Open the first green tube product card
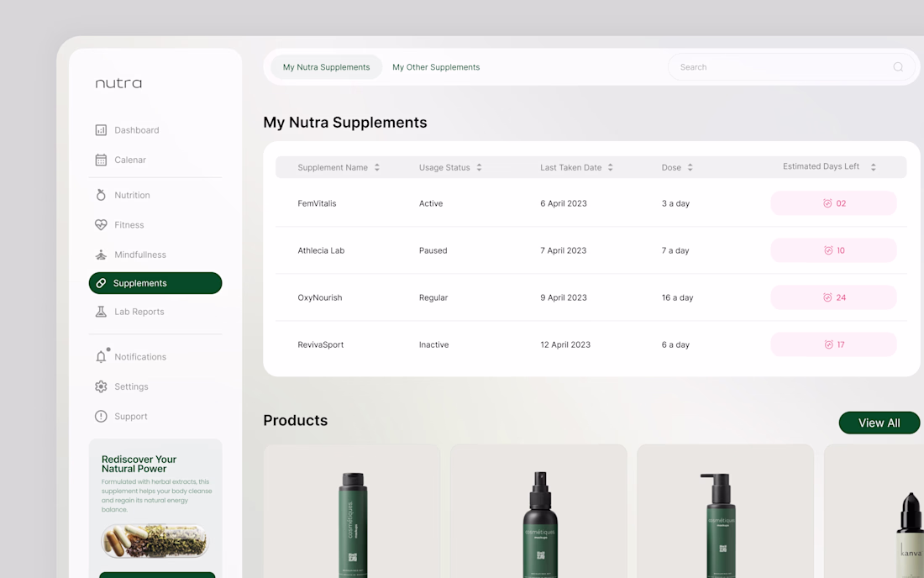The height and width of the screenshot is (578, 924). click(352, 512)
